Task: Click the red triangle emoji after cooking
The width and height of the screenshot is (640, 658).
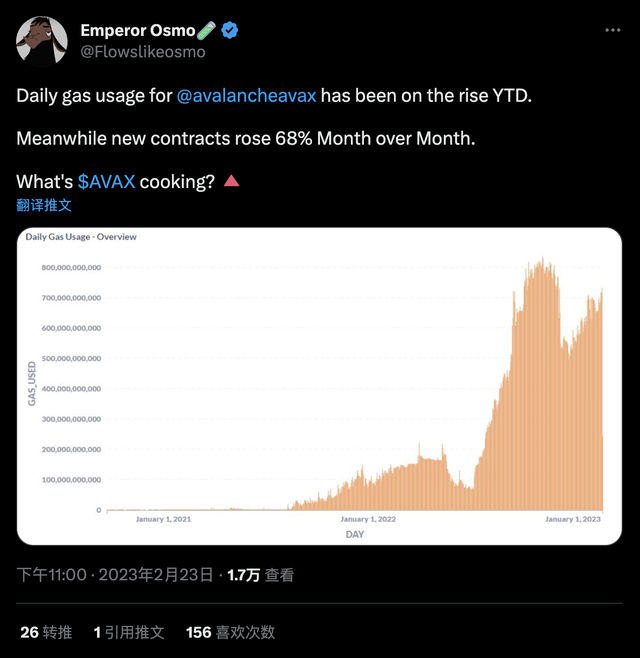Action: tap(231, 181)
